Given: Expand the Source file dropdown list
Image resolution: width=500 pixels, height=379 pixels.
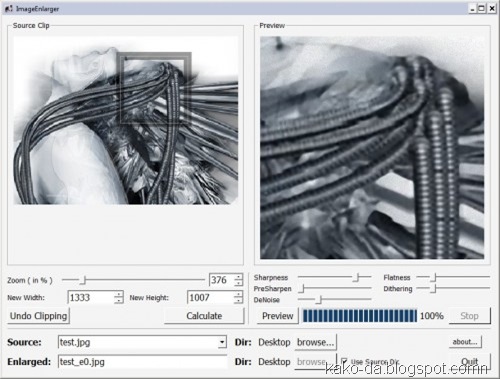Looking at the screenshot, I should (222, 342).
